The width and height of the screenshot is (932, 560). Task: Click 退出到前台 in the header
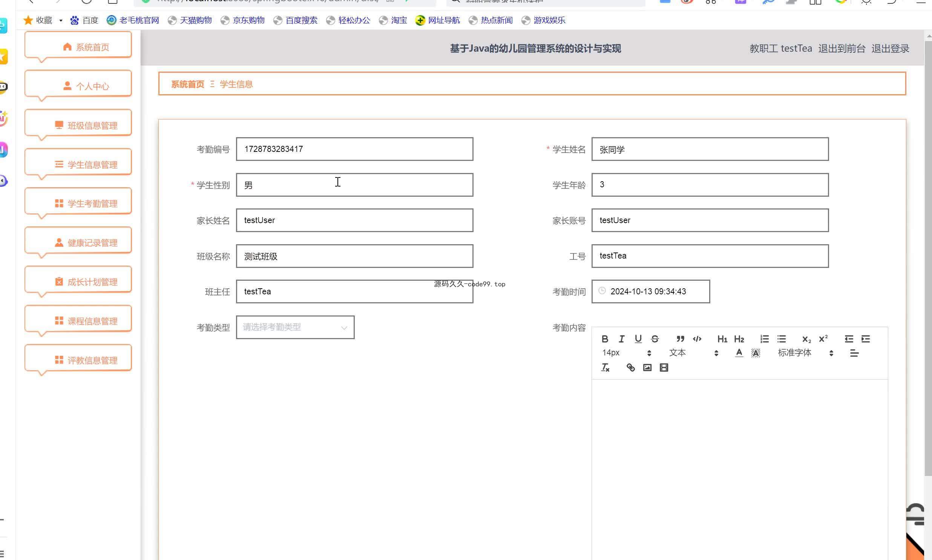pos(842,48)
